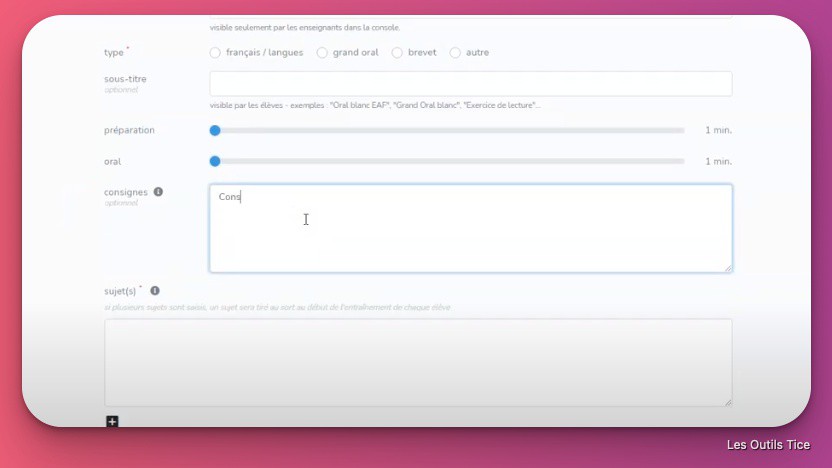Click the sujet(s) textarea resize handle

click(x=728, y=402)
